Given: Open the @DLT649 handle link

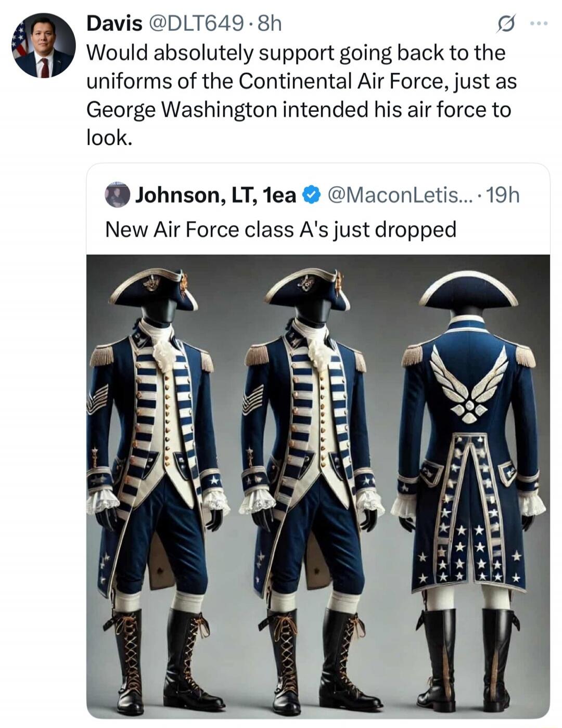Looking at the screenshot, I should 195,23.
